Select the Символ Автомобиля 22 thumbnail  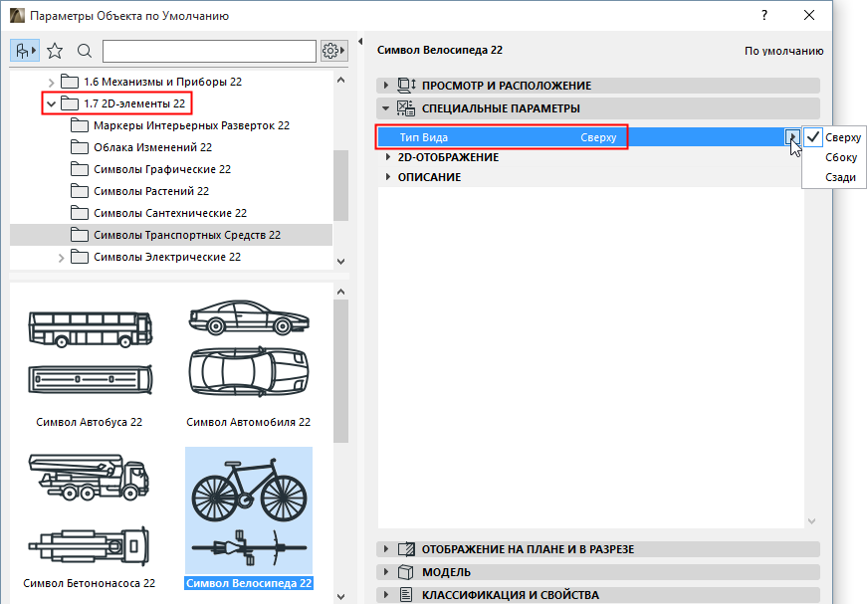point(249,361)
